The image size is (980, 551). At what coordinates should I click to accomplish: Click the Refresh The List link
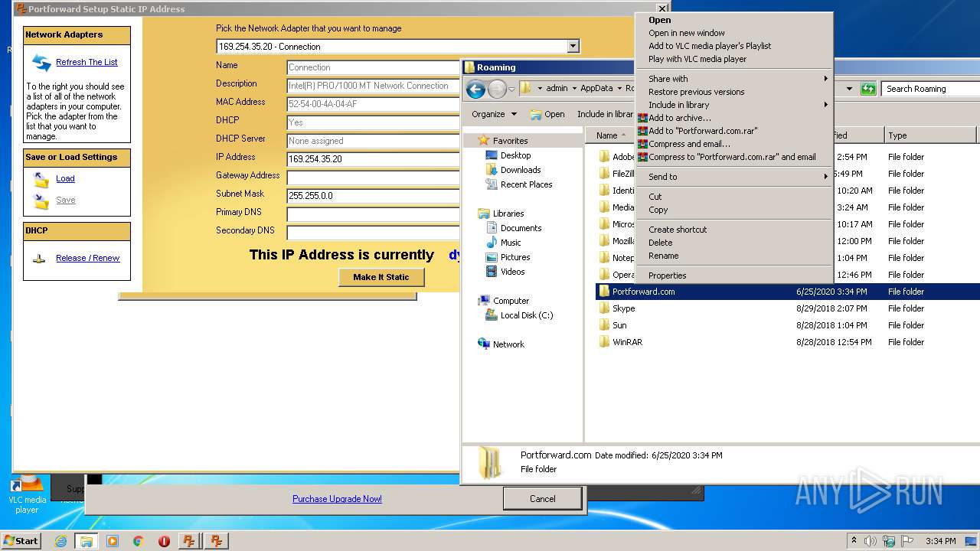point(87,63)
